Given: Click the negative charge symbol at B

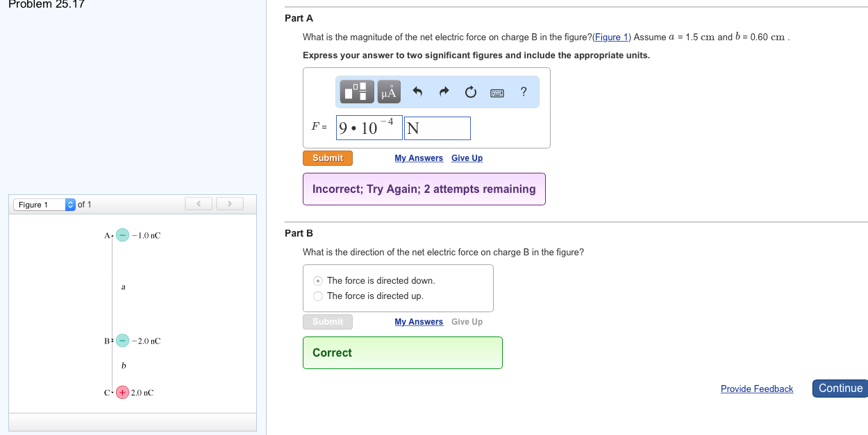Looking at the screenshot, I should point(122,341).
